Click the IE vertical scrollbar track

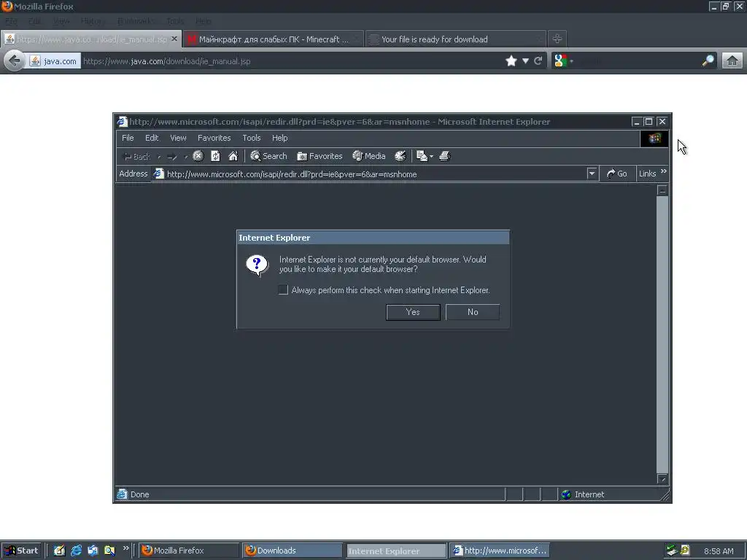pos(662,334)
